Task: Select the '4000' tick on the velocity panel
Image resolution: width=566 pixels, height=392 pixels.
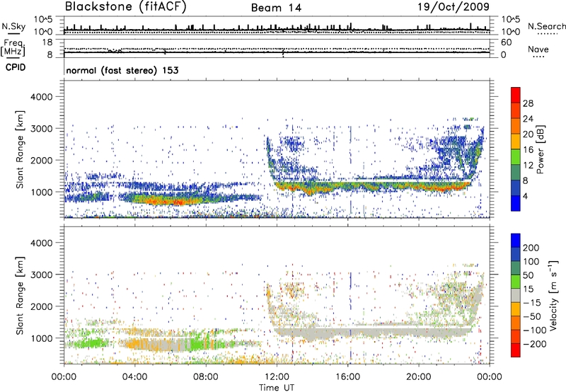Action: [41, 243]
